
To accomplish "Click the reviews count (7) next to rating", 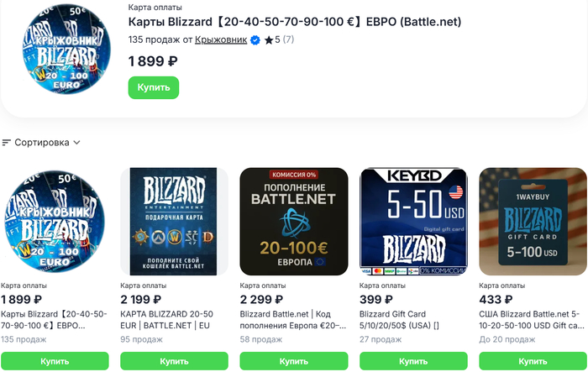I will tap(287, 39).
